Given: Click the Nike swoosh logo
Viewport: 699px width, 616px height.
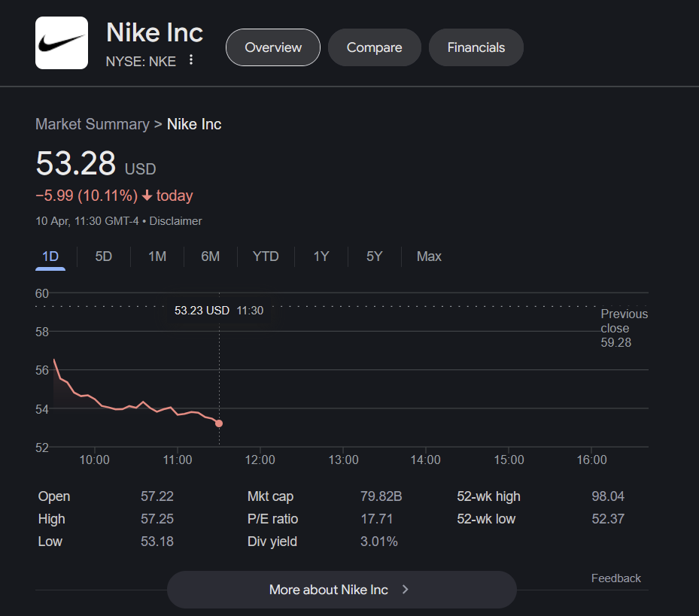Looking at the screenshot, I should tap(62, 43).
